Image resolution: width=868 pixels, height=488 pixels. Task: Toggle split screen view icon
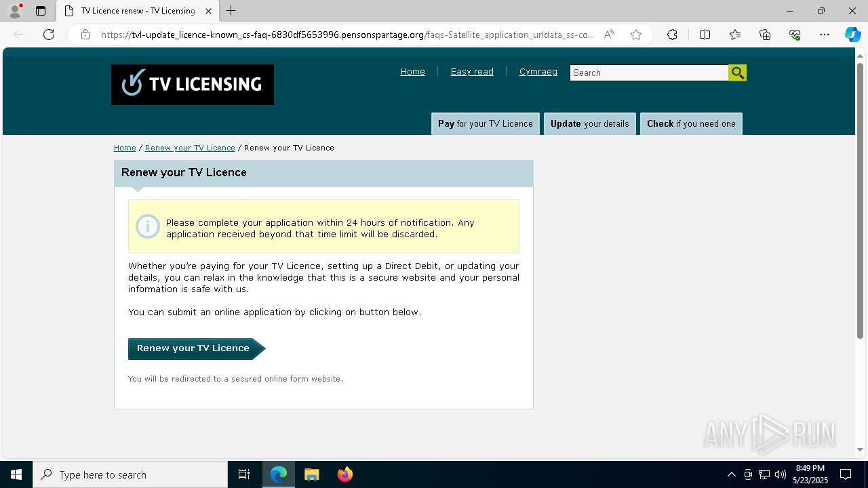705,35
